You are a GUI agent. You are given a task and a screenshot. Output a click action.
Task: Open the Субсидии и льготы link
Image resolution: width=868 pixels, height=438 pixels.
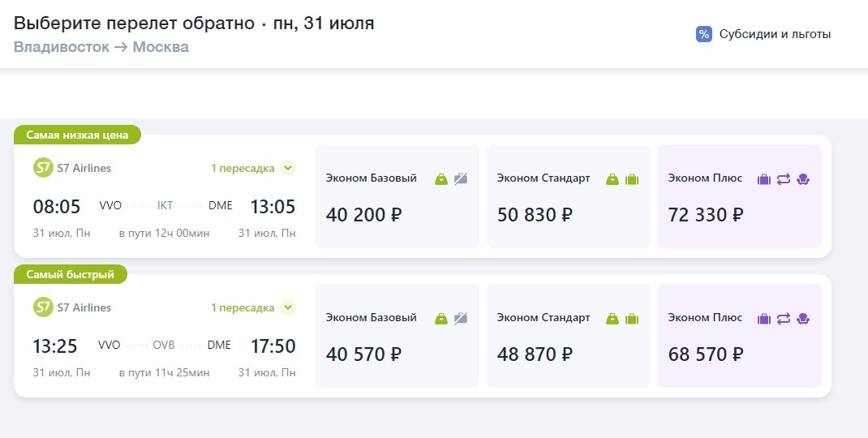click(775, 34)
